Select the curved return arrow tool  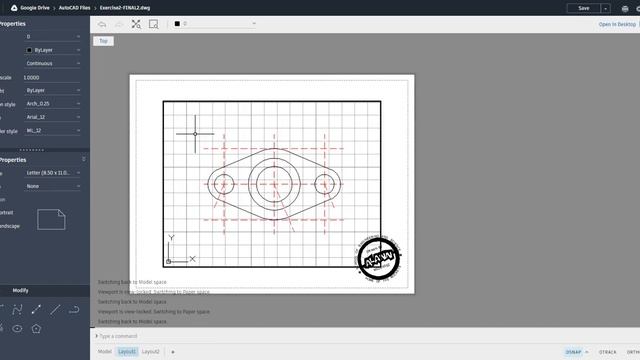[x=74, y=310]
